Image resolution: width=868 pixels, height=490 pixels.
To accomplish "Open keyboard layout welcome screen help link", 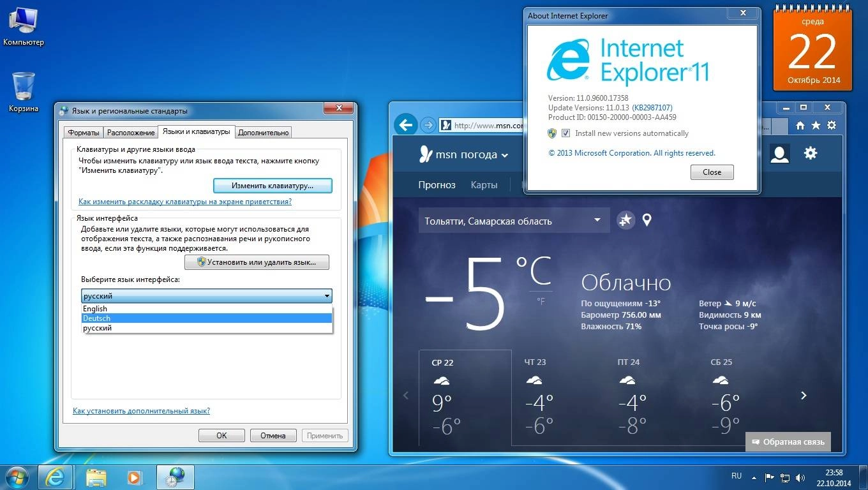I will (x=185, y=202).
